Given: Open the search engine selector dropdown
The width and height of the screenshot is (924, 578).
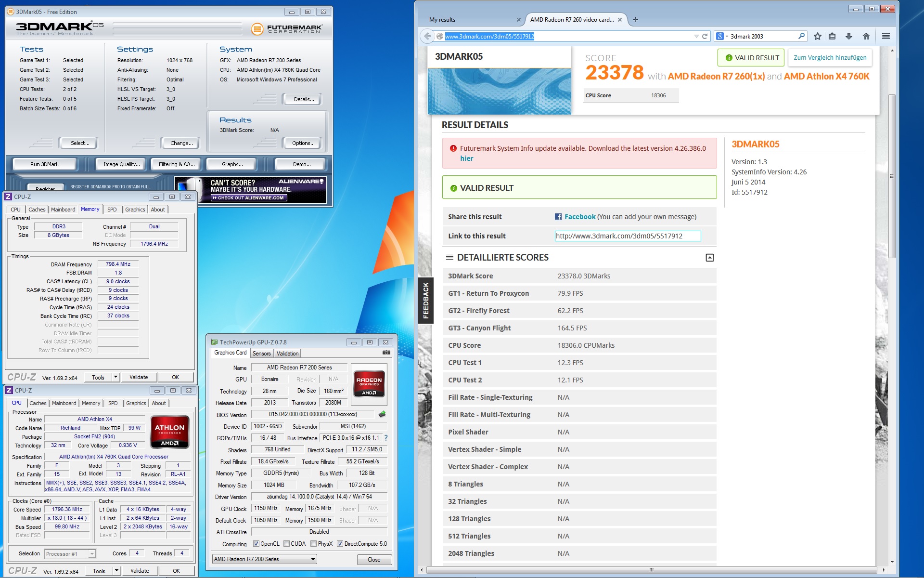Looking at the screenshot, I should 726,36.
